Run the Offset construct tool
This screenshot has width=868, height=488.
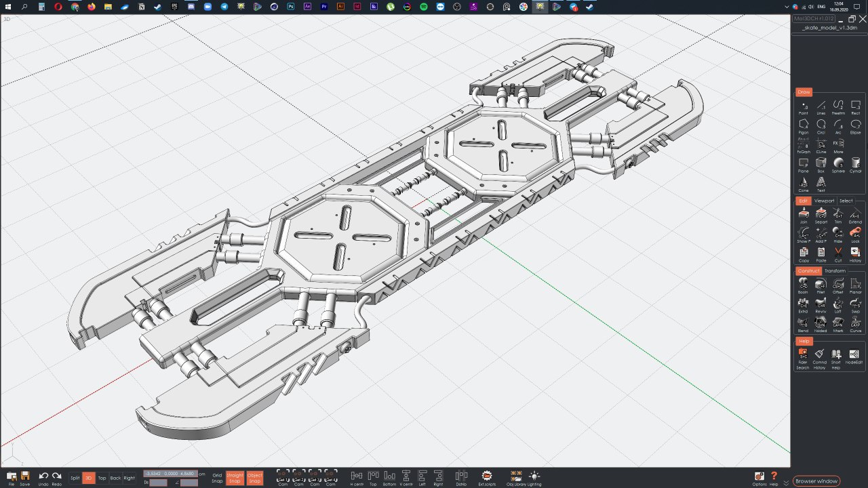(x=838, y=285)
